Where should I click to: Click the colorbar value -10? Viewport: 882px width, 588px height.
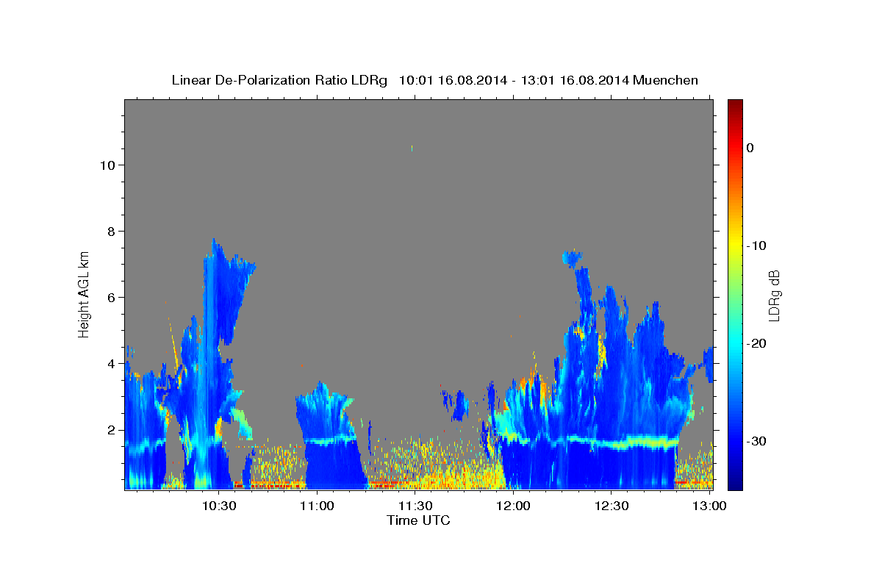pos(757,245)
